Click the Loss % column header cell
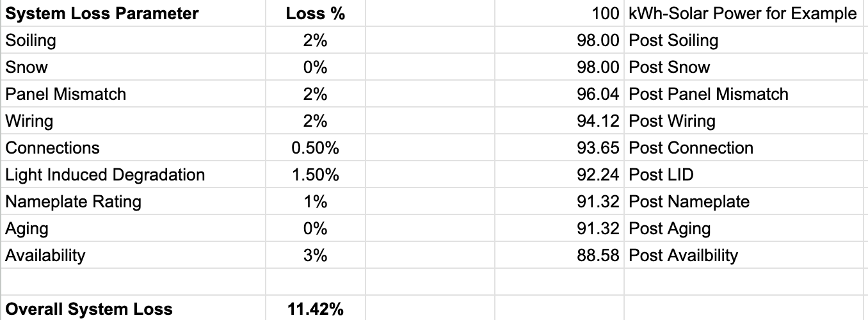The width and height of the screenshot is (868, 320). click(315, 13)
